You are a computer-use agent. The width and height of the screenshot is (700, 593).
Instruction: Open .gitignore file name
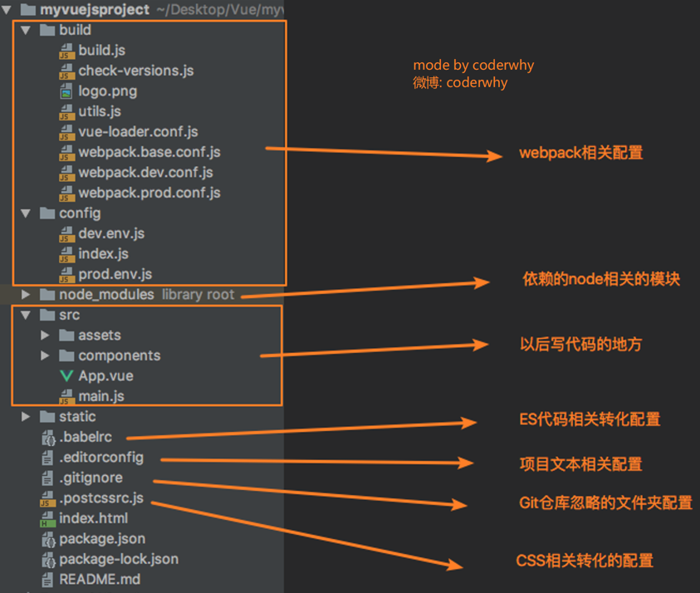pos(91,478)
